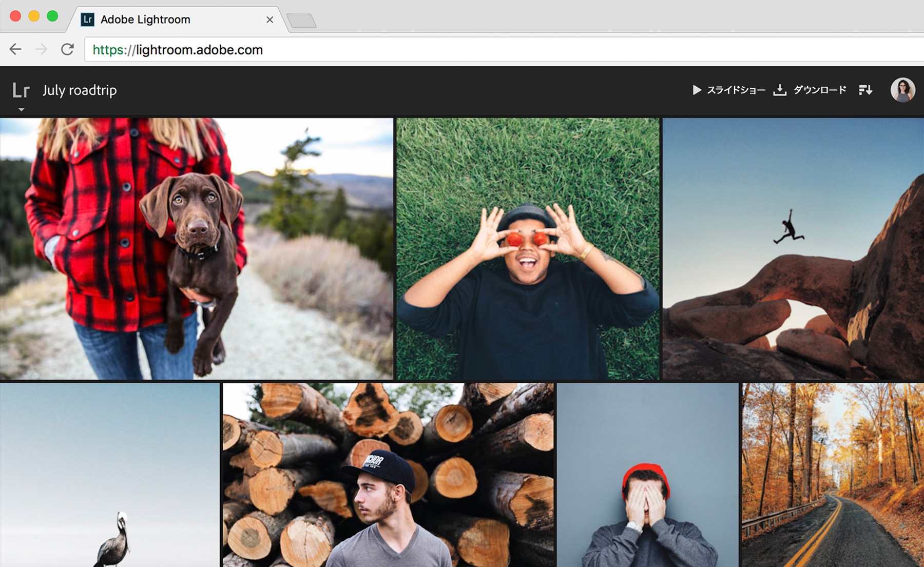Image resolution: width=924 pixels, height=567 pixels.
Task: Close the Adobe Lightroom tab
Action: tap(269, 19)
